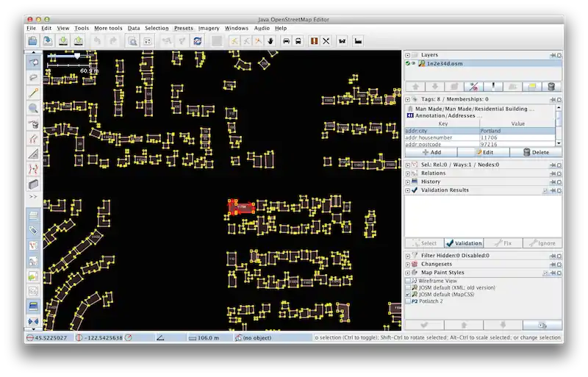
Task: Click the Upload data toolbar icon
Action: pyautogui.click(x=79, y=41)
